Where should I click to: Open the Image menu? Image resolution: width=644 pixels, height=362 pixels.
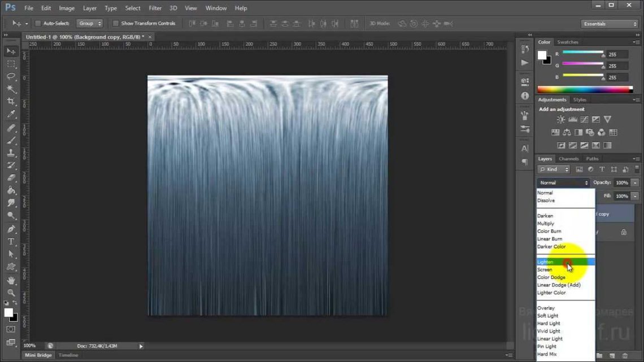tap(67, 8)
